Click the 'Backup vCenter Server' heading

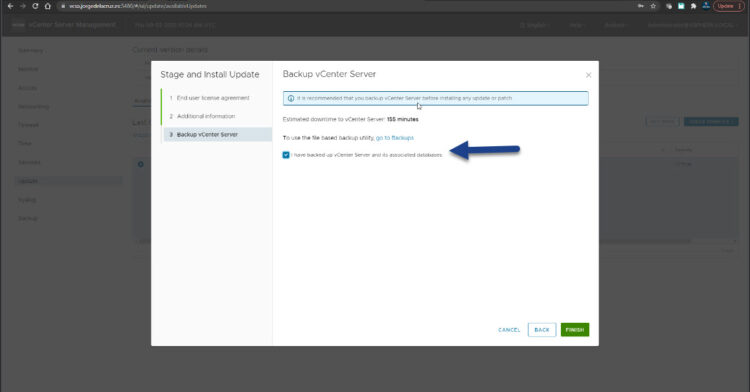tap(329, 74)
